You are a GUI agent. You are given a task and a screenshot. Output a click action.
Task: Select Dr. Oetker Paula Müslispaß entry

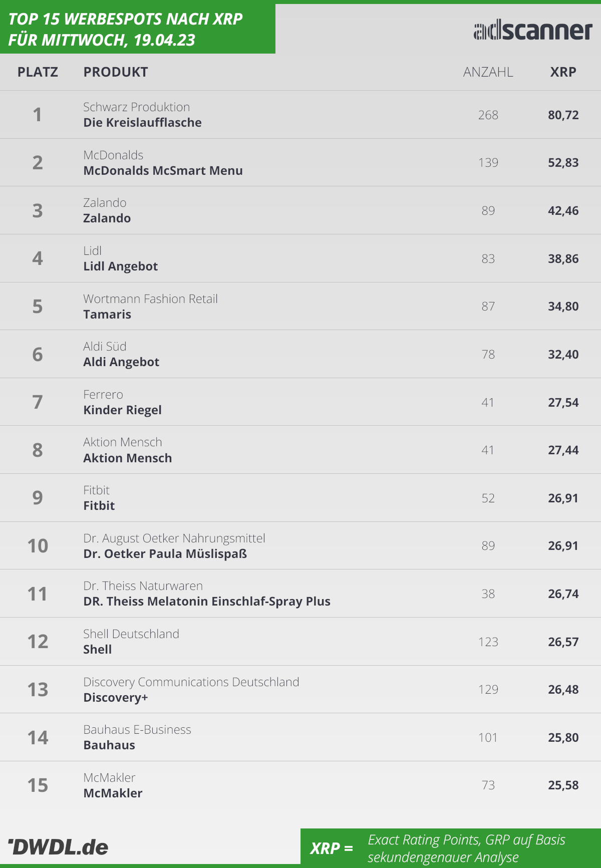(x=165, y=553)
